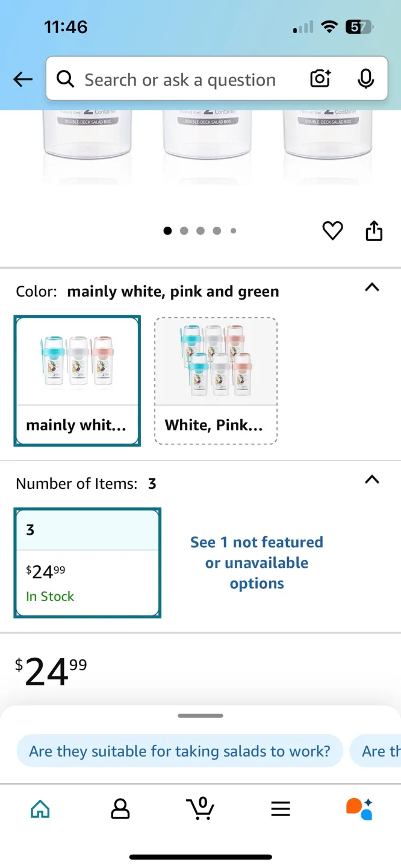The height and width of the screenshot is (868, 401).
Task: Select the 'mainly whit...' color option
Action: click(77, 381)
